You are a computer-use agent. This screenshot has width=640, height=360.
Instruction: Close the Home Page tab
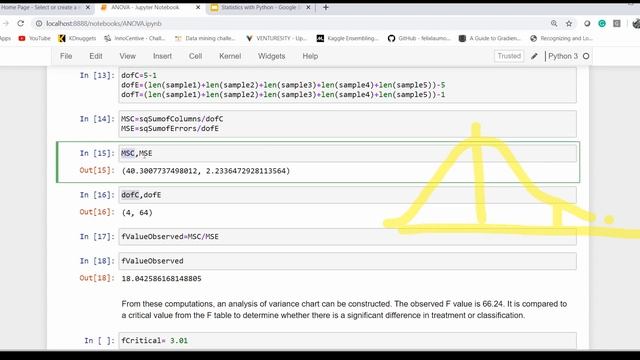click(87, 7)
